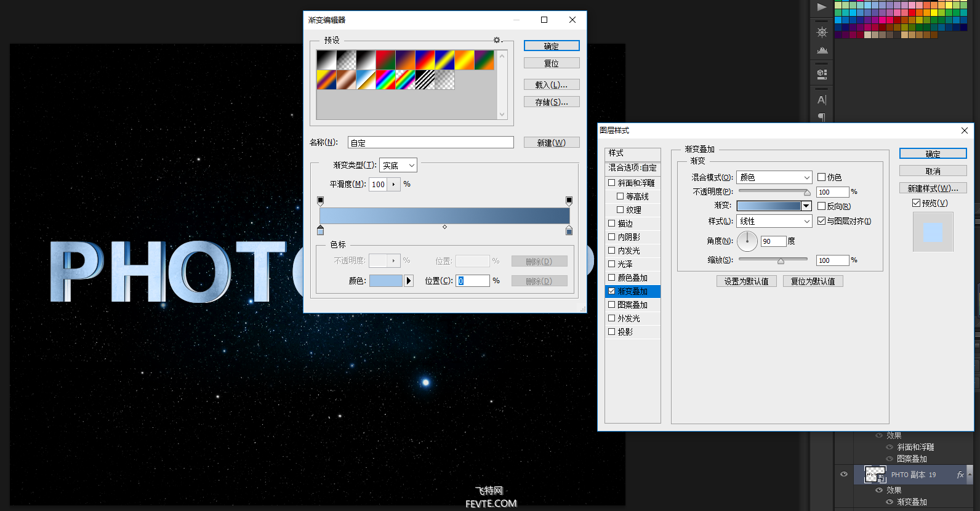
Task: Select the blue-yellow-blue gradient preset
Action: point(444,60)
